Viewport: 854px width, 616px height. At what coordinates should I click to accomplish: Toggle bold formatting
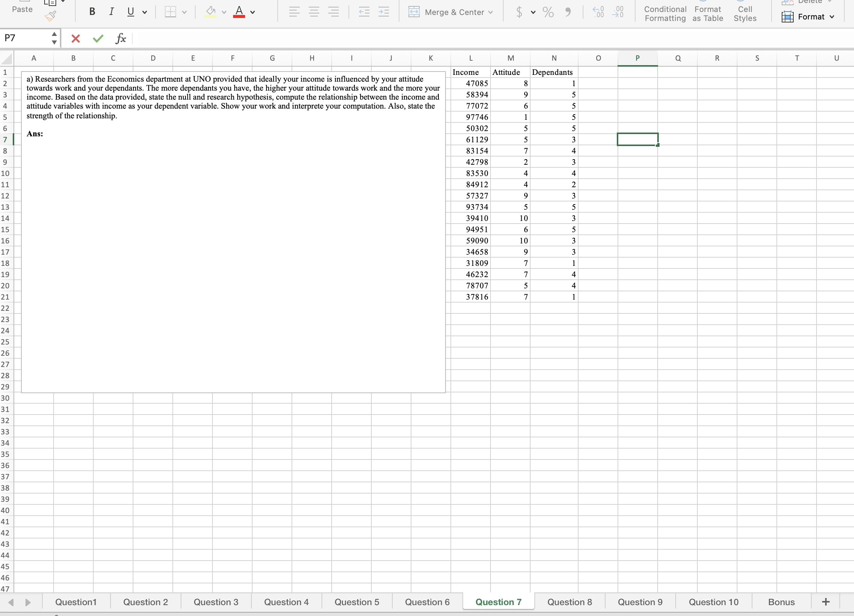point(91,12)
